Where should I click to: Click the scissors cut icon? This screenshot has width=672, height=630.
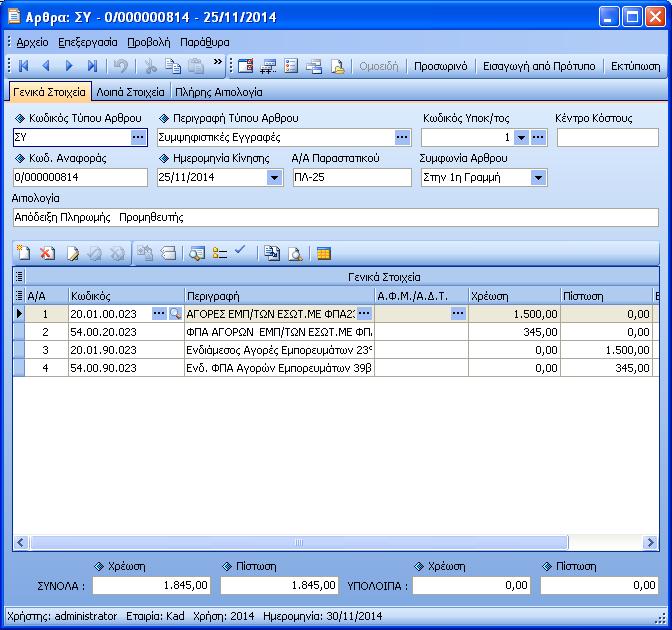[150, 66]
